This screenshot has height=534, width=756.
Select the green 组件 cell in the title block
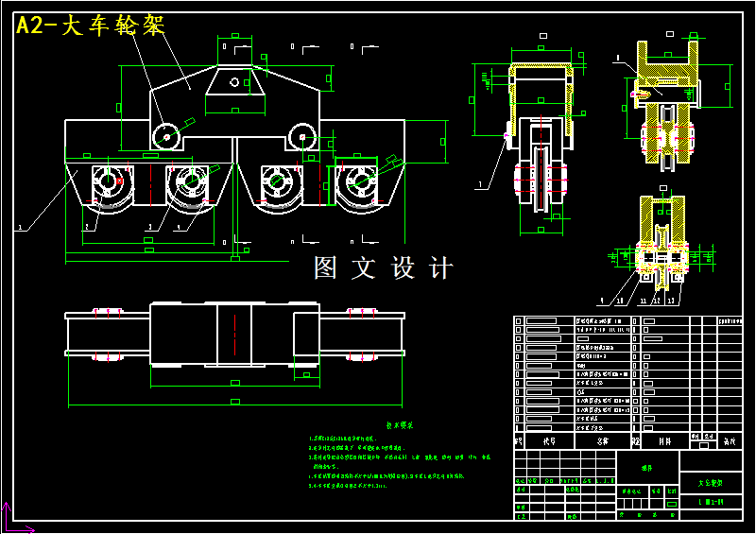tap(647, 468)
